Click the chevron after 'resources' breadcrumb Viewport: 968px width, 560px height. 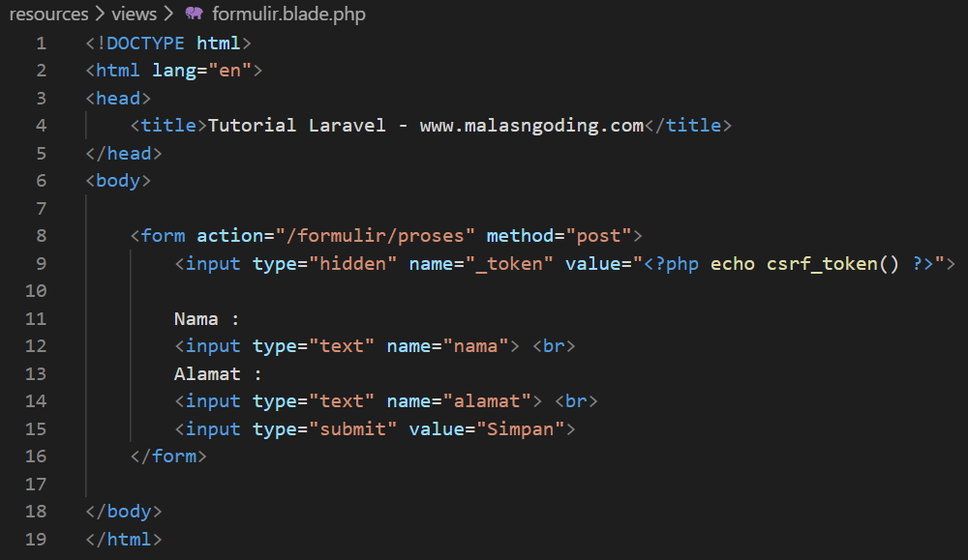(100, 14)
